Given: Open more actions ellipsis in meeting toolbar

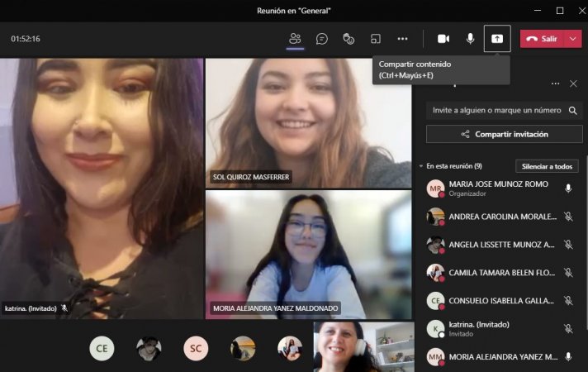Looking at the screenshot, I should click(402, 39).
